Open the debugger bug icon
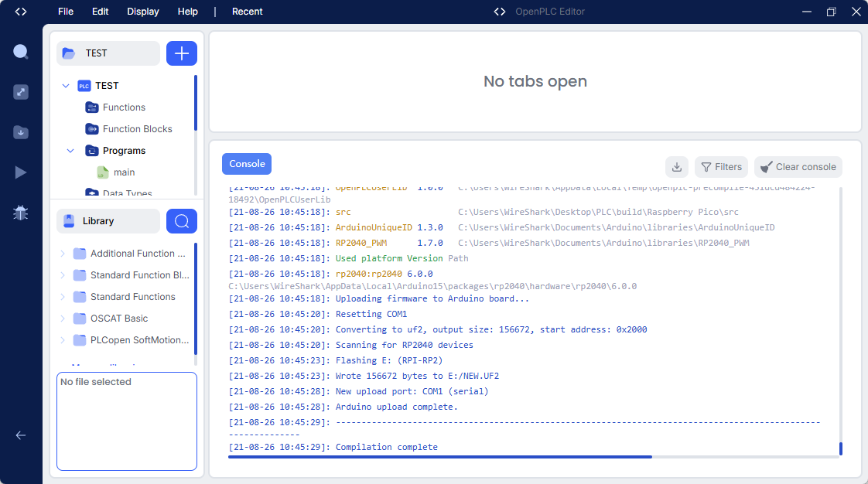The width and height of the screenshot is (868, 484). pyautogui.click(x=20, y=213)
